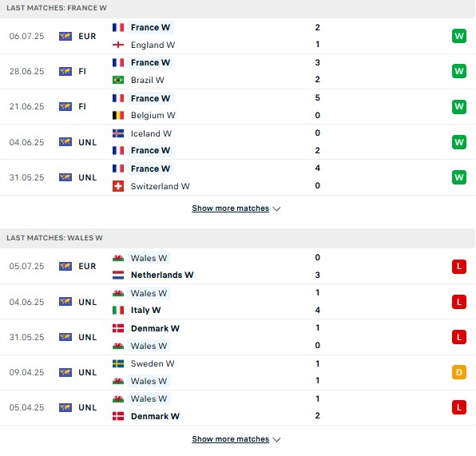Click the green W badge for France vs England
This screenshot has height=456, width=476.
[x=458, y=36]
